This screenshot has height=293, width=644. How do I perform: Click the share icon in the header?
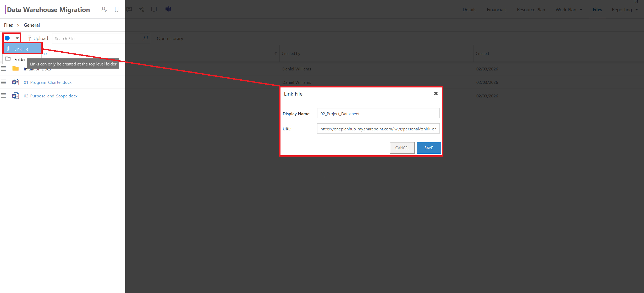click(141, 9)
